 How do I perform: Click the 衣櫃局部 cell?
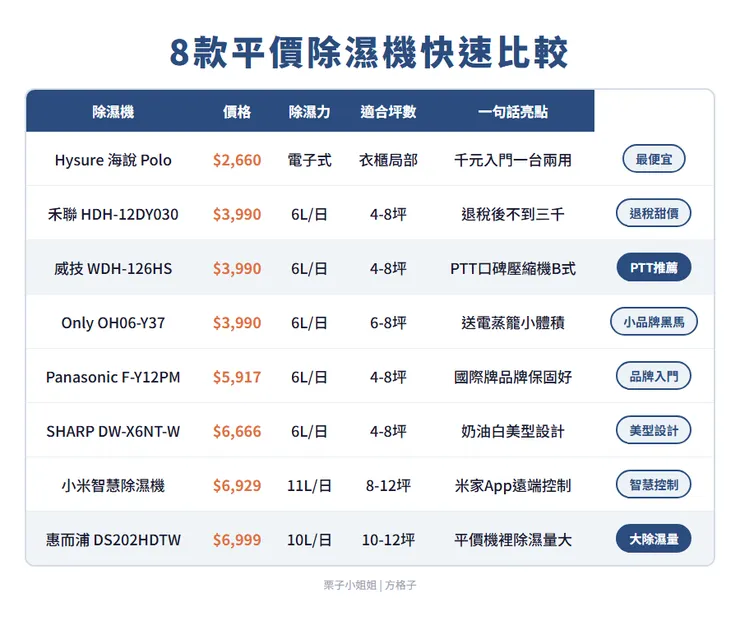pyautogui.click(x=388, y=160)
